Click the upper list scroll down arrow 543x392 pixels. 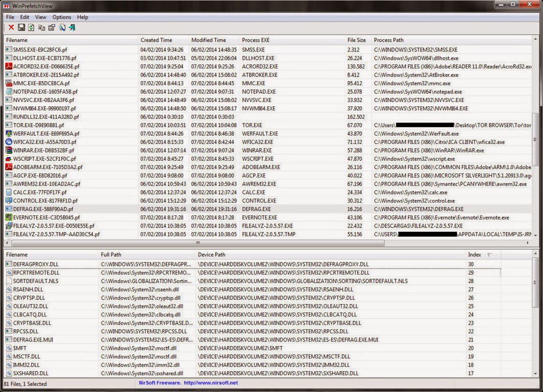pos(535,235)
